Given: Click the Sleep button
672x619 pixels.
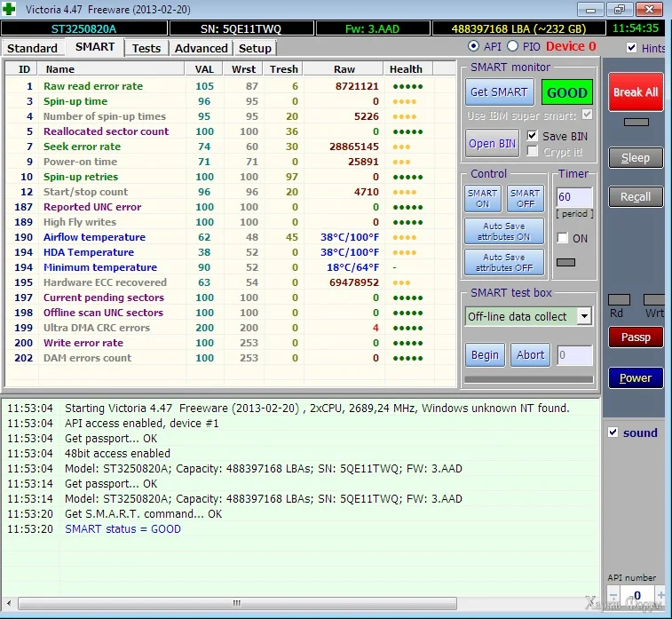Looking at the screenshot, I should 635,158.
